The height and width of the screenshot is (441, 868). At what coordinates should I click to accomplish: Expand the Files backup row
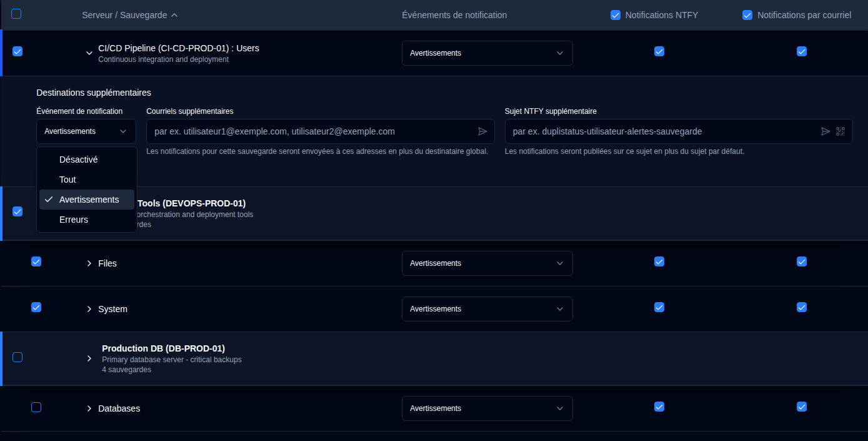coord(89,263)
